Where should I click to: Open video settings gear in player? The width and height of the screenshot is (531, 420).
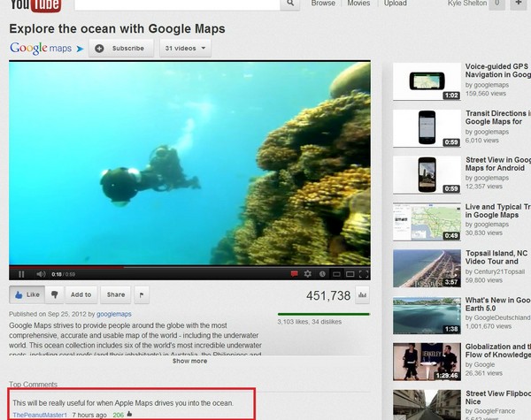coord(308,274)
